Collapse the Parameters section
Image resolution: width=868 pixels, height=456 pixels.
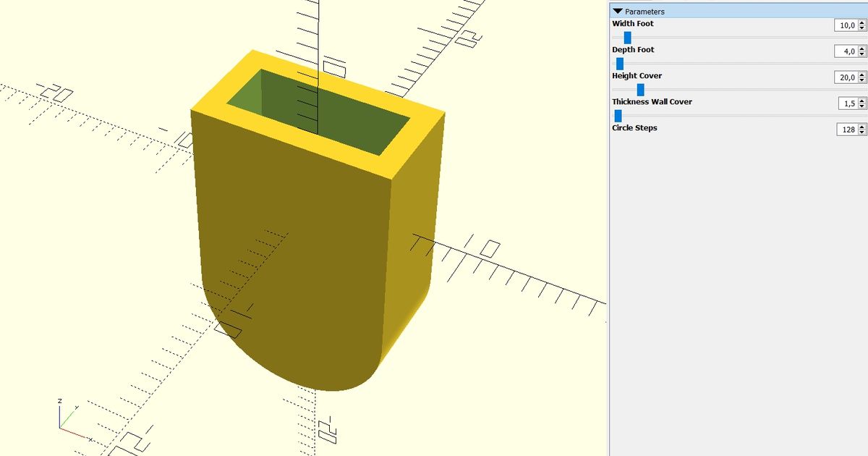pos(617,11)
